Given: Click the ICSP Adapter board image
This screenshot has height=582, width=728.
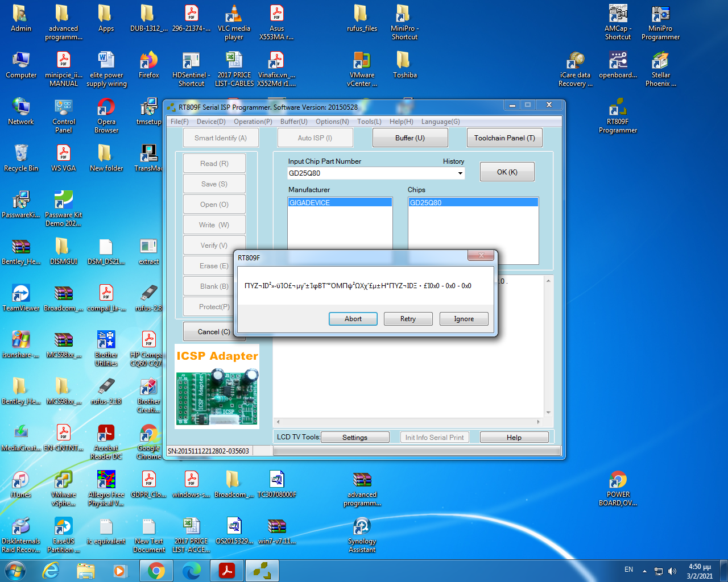Looking at the screenshot, I should (x=217, y=386).
